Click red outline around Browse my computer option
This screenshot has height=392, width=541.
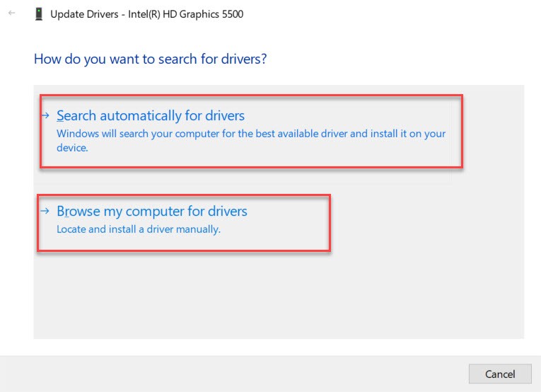tap(184, 196)
